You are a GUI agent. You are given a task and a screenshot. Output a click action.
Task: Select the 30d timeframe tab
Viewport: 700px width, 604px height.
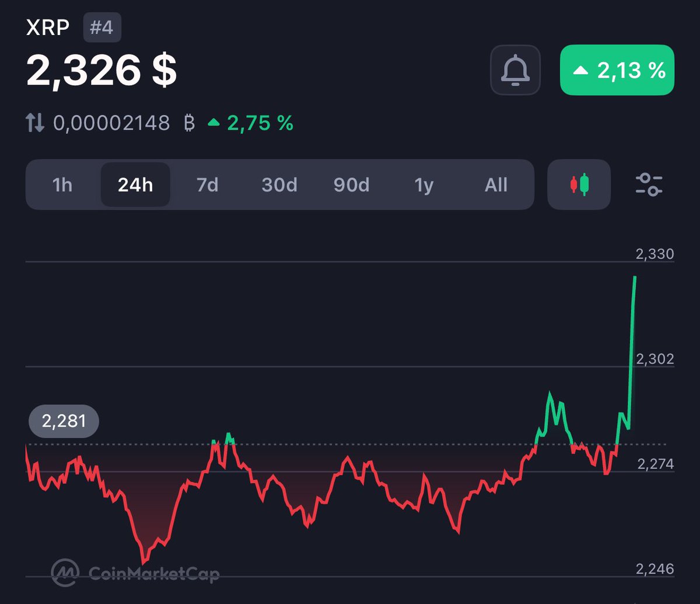pyautogui.click(x=279, y=185)
